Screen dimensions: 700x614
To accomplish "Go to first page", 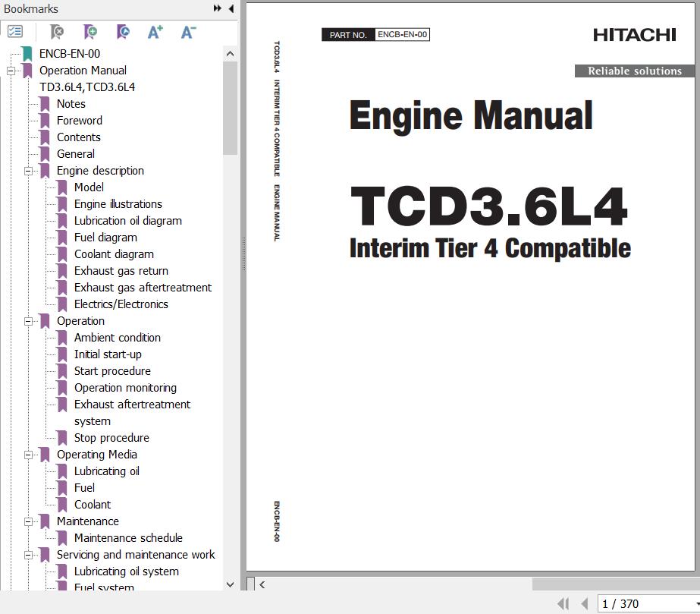I will [563, 603].
